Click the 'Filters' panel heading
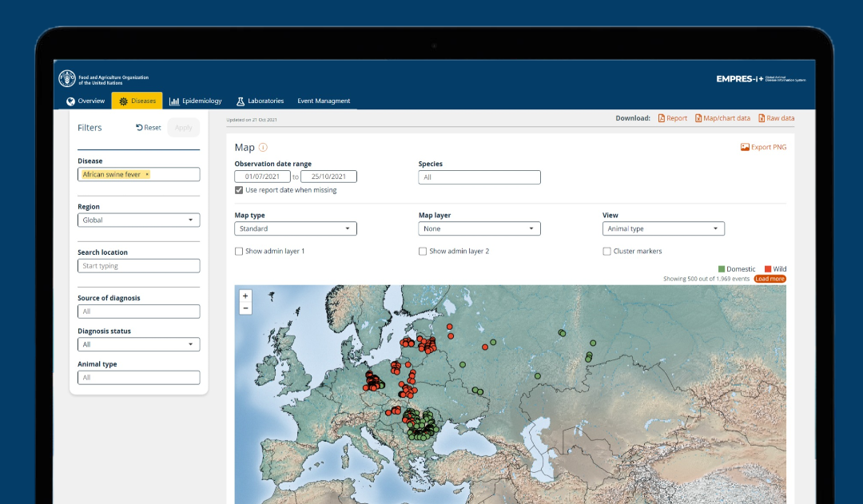Viewport: 863px width, 504px height. pyautogui.click(x=89, y=128)
